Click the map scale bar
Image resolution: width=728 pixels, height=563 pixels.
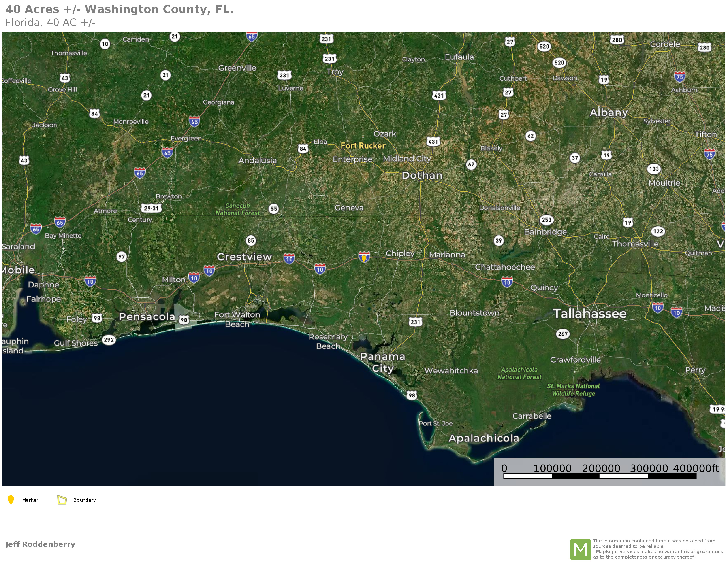point(600,476)
